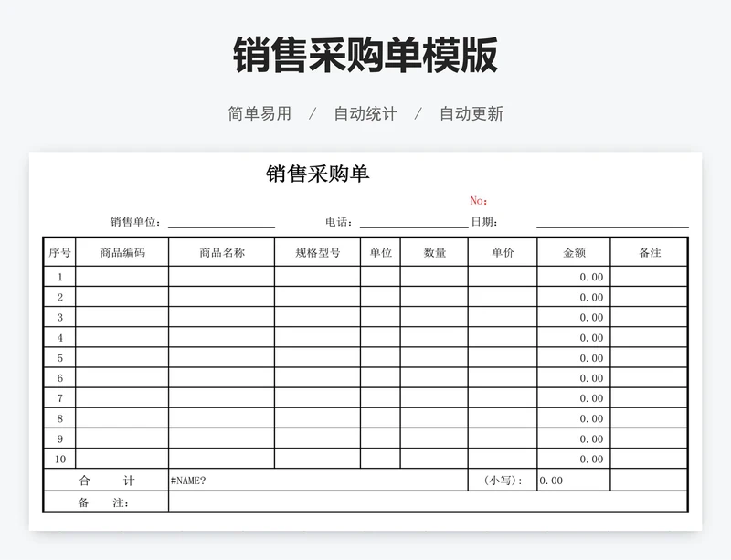Click the 商品编码 cell in row 1
Screen dimensions: 731x560
(122, 277)
